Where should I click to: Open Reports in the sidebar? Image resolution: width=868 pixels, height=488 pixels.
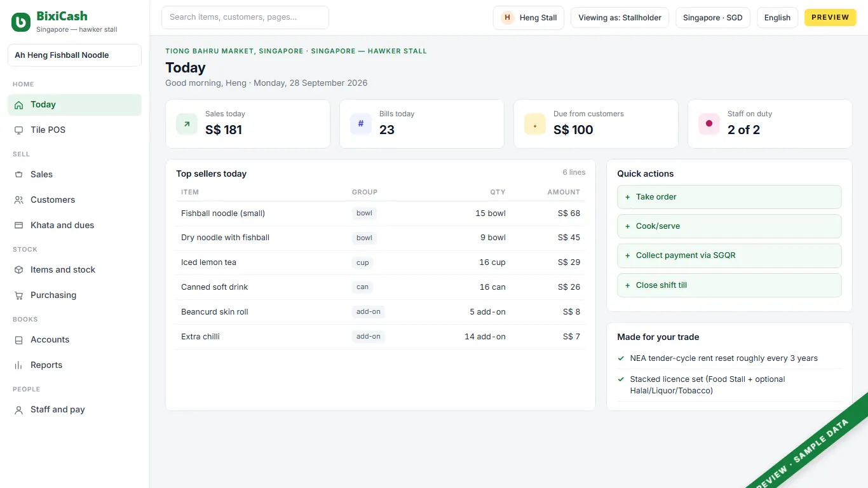point(74,365)
